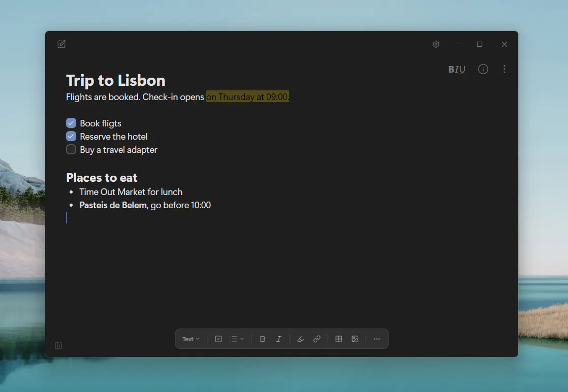Open the BIU text formatting options

tap(457, 69)
